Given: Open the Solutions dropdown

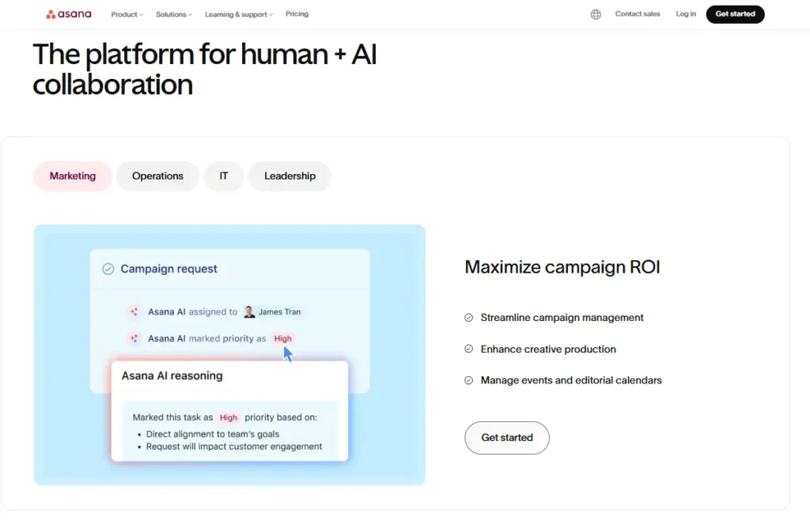Looking at the screenshot, I should coord(173,13).
